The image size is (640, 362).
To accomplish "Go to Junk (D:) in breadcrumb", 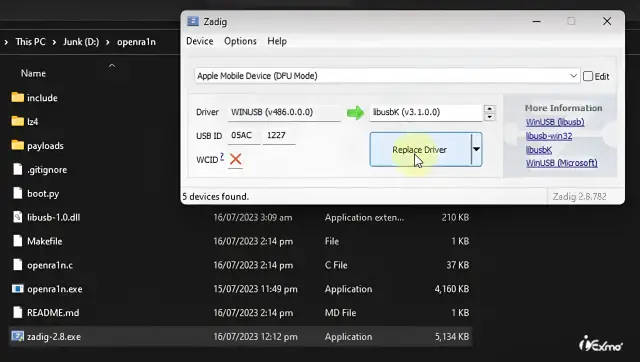I will [81, 42].
